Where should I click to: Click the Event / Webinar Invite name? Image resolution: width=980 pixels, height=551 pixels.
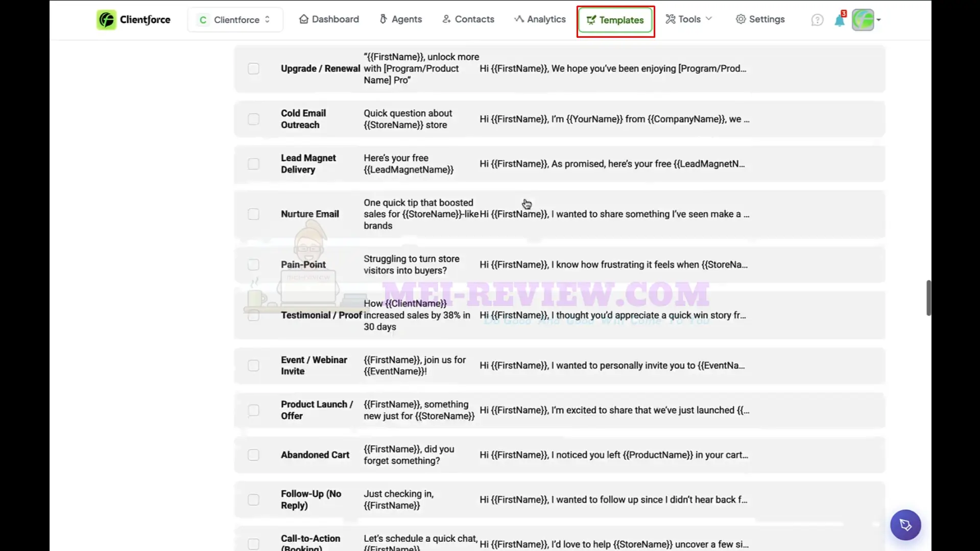click(314, 366)
